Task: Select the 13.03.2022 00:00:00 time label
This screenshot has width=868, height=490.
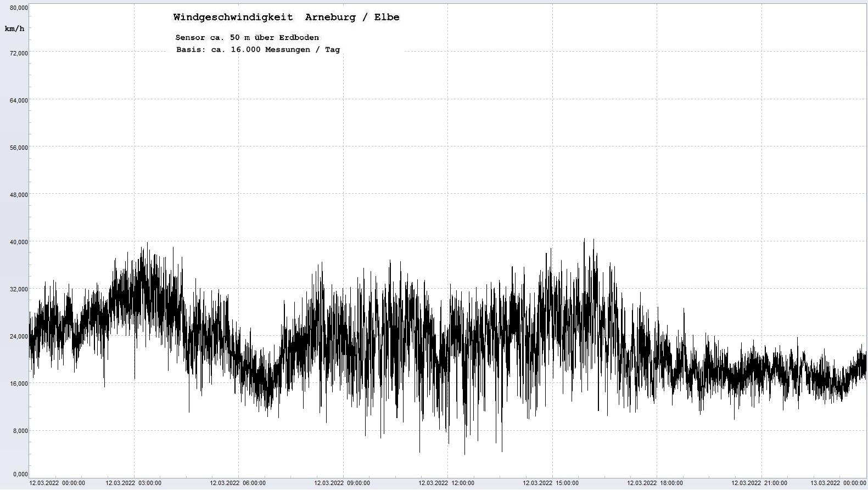Action: tap(838, 483)
